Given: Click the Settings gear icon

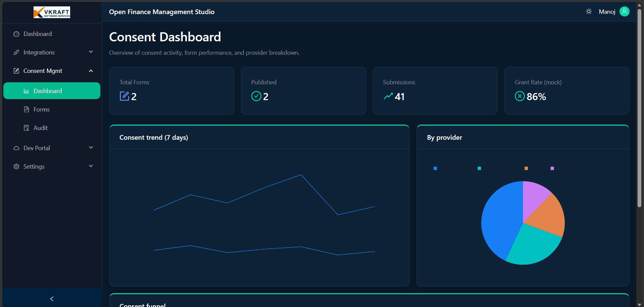Looking at the screenshot, I should point(16,167).
